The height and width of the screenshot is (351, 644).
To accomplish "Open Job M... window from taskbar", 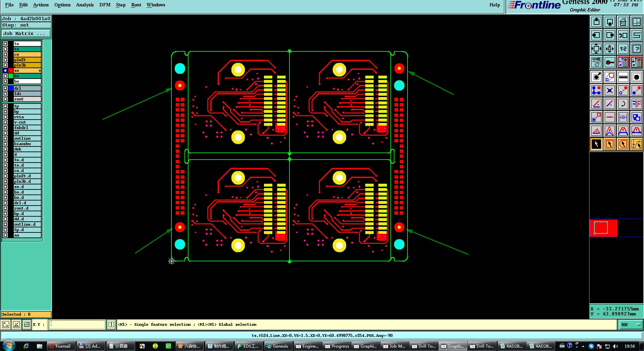I will (x=394, y=346).
